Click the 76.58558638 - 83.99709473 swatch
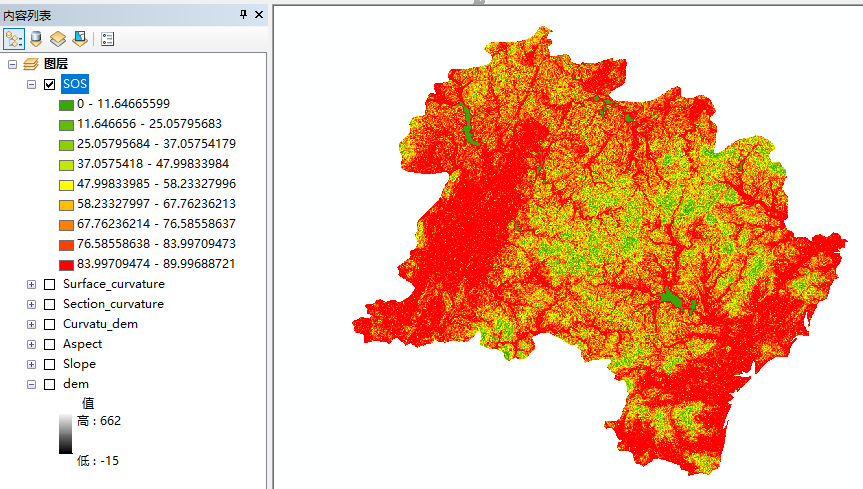The height and width of the screenshot is (489, 863). point(66,245)
